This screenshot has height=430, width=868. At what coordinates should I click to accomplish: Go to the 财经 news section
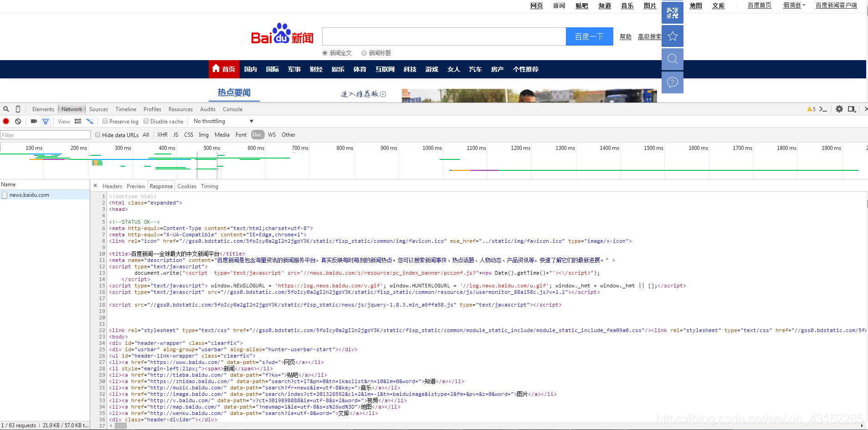pyautogui.click(x=316, y=69)
